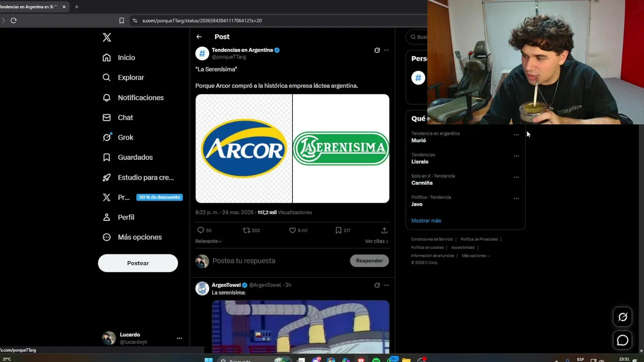Click Mostrar más under trends
Viewport: 644px width, 362px height.
tap(426, 221)
